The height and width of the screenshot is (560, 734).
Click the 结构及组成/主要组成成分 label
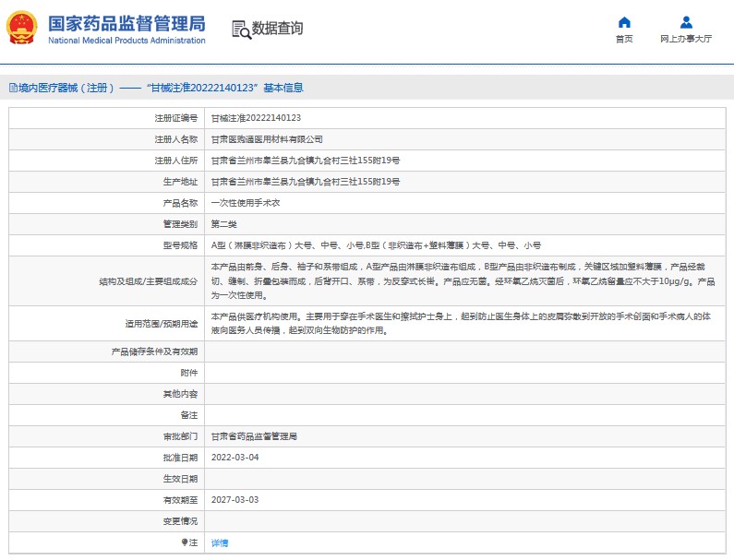148,281
